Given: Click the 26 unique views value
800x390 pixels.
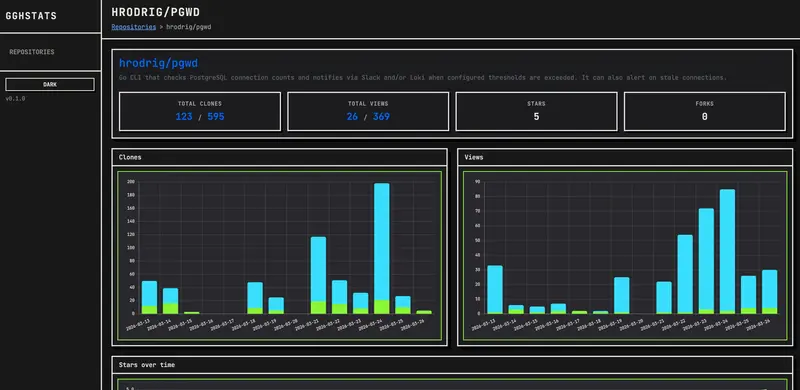Looking at the screenshot, I should pyautogui.click(x=352, y=116).
